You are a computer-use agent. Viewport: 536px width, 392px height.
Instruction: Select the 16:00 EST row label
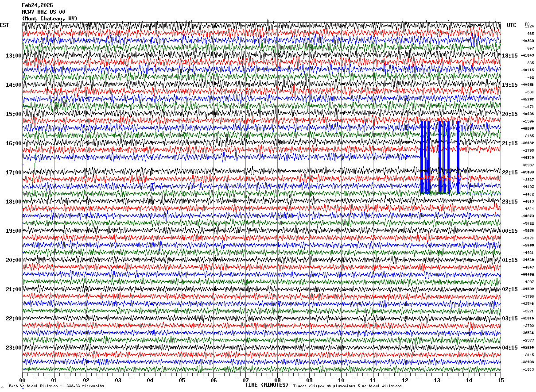(14, 143)
